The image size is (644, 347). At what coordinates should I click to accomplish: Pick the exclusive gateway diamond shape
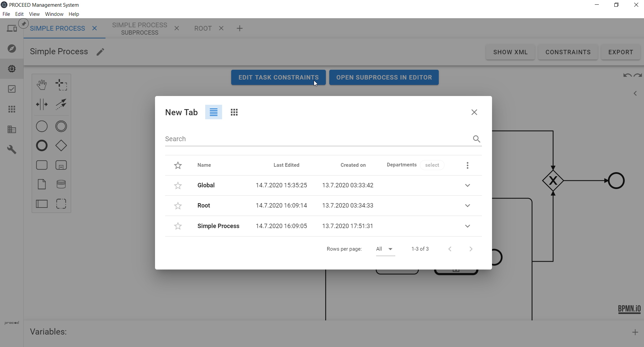(61, 146)
